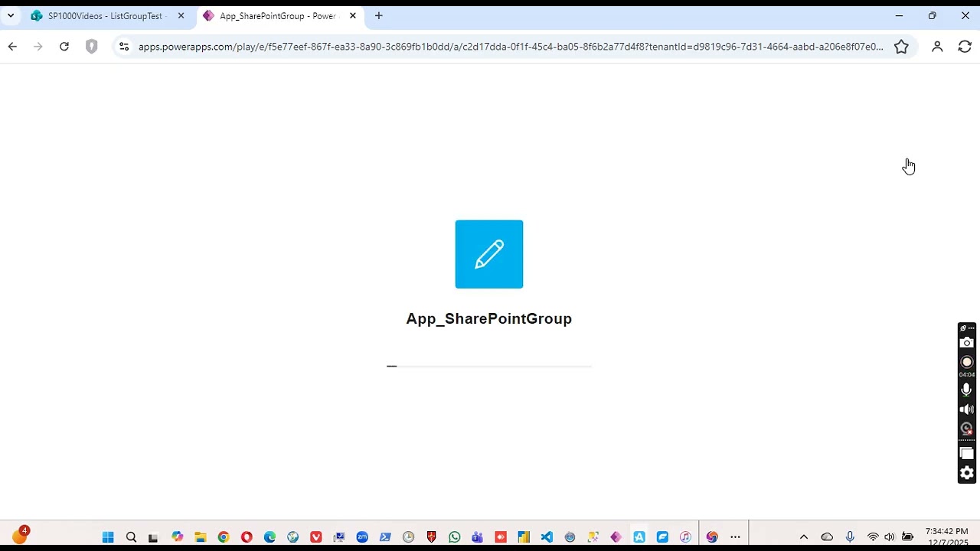Open the Windows Start menu
Viewport: 980px width, 551px height.
(108, 537)
